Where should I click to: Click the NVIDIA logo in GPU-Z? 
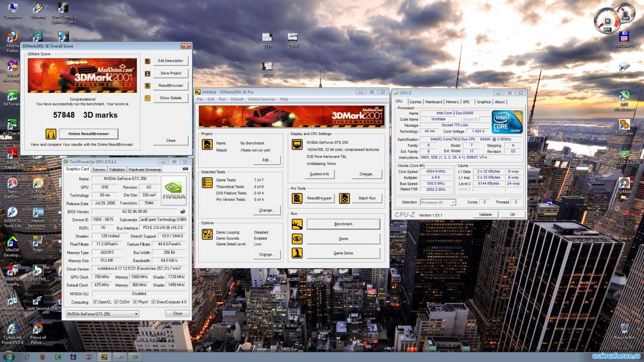point(173,190)
